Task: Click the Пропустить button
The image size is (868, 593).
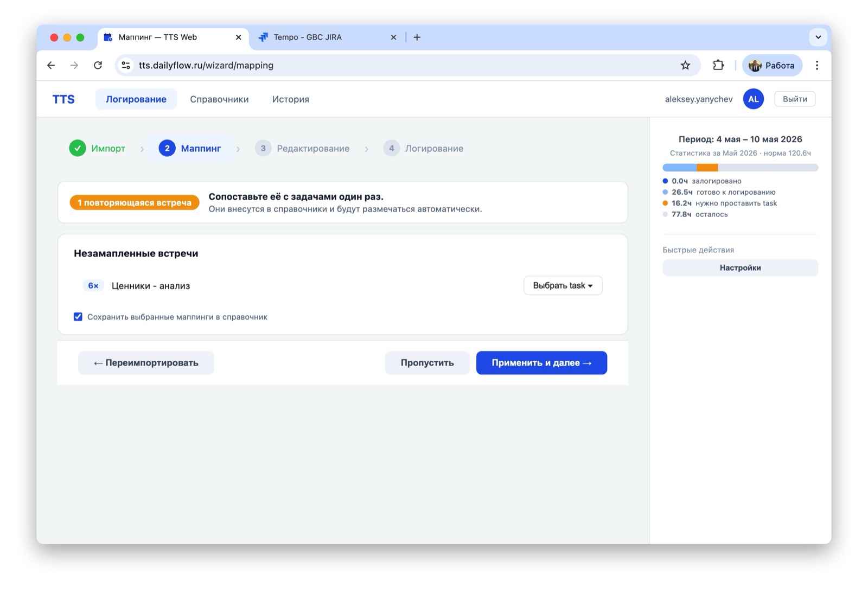Action: tap(427, 363)
